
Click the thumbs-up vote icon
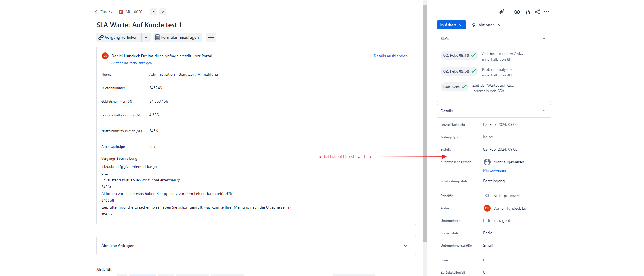pyautogui.click(x=528, y=12)
